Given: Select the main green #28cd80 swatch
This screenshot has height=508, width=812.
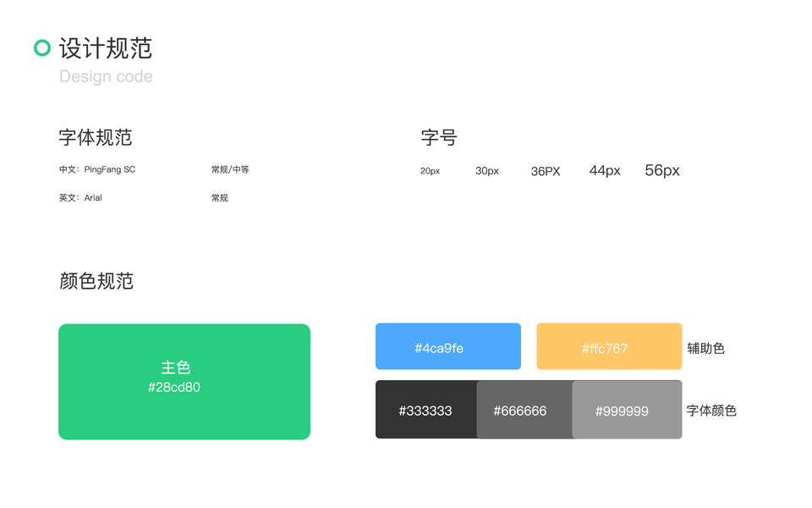Looking at the screenshot, I should (x=184, y=382).
